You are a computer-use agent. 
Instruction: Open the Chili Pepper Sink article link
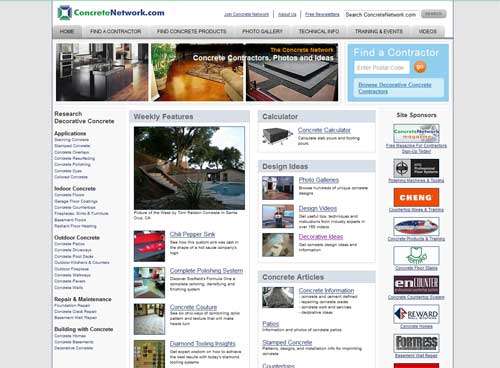pyautogui.click(x=192, y=234)
